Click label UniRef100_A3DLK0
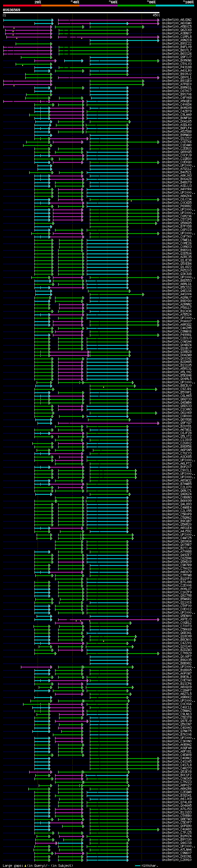The width and height of the screenshot is (197, 868). (177, 125)
